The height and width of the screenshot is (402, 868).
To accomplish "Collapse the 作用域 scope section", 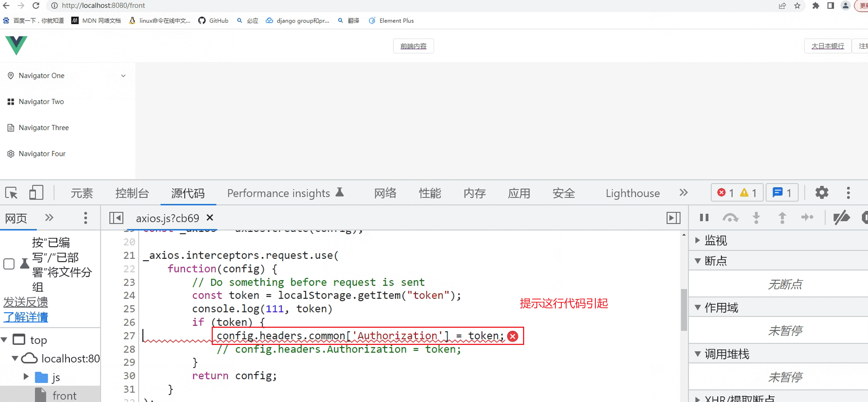I will click(x=697, y=307).
